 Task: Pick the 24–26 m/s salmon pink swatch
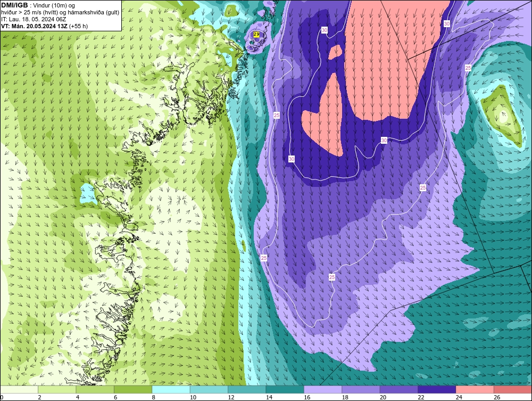pyautogui.click(x=475, y=389)
